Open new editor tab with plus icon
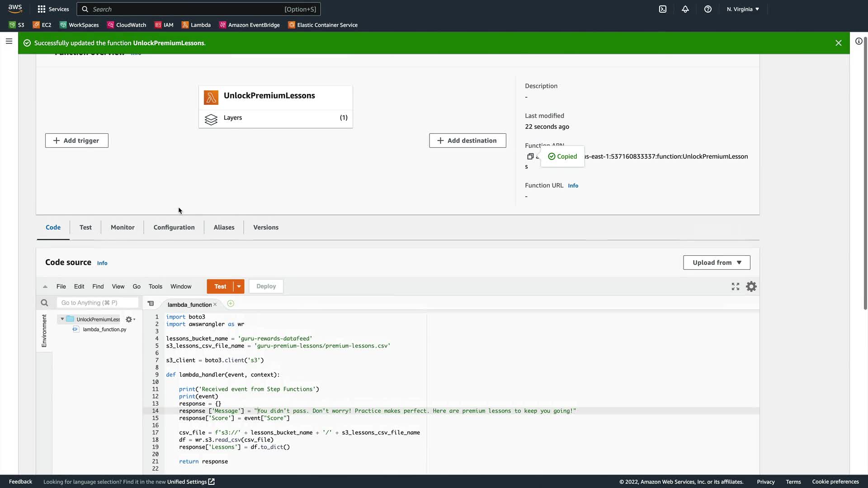Image resolution: width=868 pixels, height=488 pixels. point(231,304)
